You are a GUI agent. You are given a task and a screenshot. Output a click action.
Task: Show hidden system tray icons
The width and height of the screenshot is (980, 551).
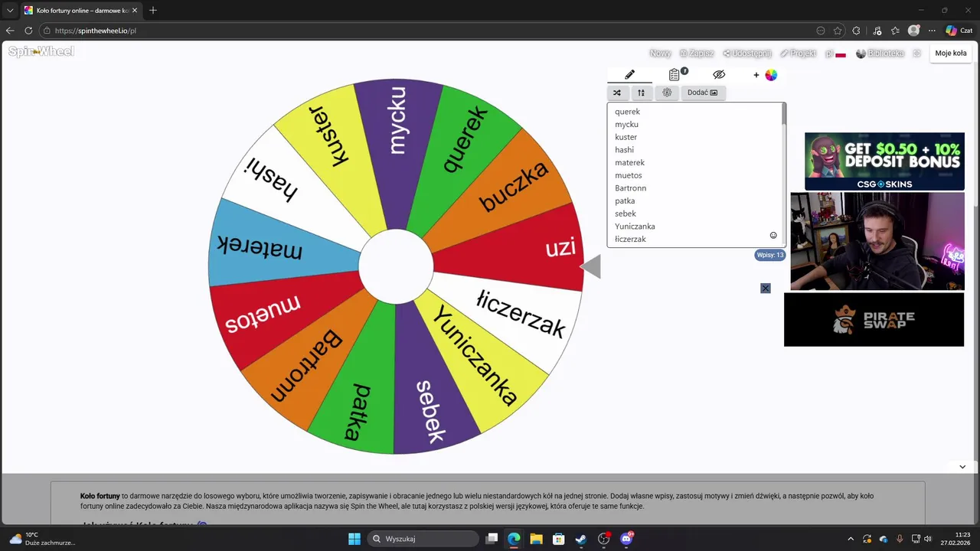tap(851, 539)
